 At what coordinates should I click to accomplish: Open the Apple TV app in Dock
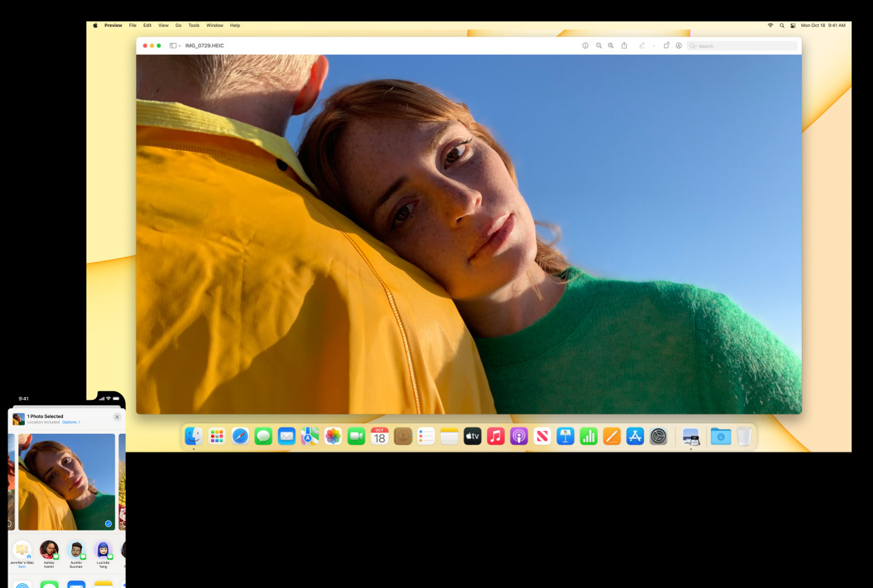[472, 436]
